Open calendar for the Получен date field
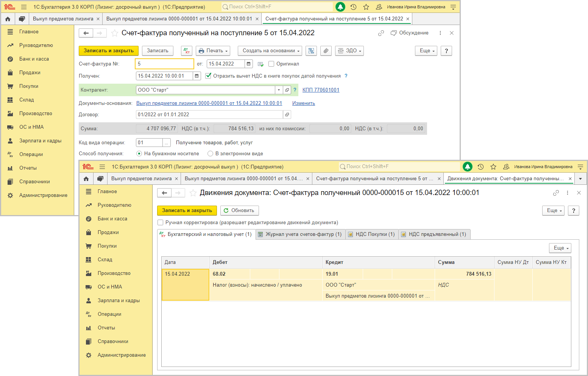Viewport: 588px width, 376px height. [197, 76]
